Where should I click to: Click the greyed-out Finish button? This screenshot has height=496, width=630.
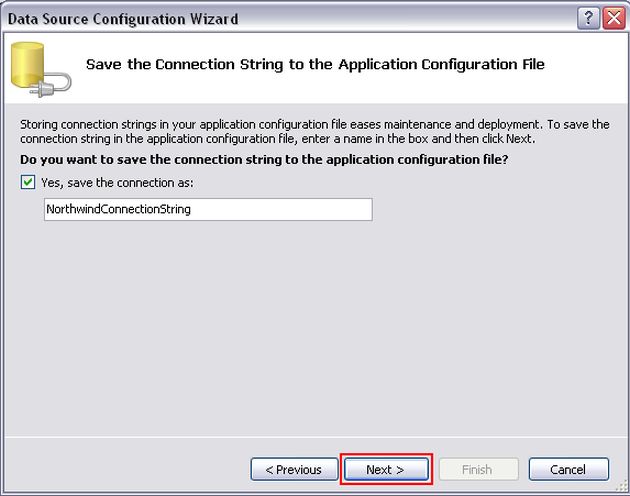coord(476,469)
